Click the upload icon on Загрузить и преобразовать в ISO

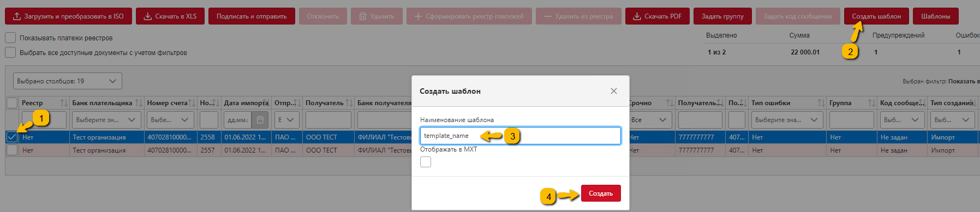pos(17,16)
